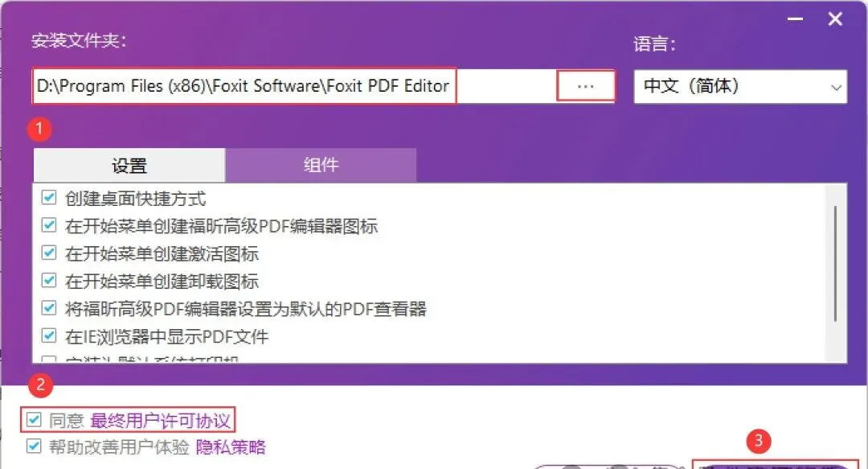This screenshot has height=469, width=868.
Task: Close the installer window
Action: click(835, 19)
